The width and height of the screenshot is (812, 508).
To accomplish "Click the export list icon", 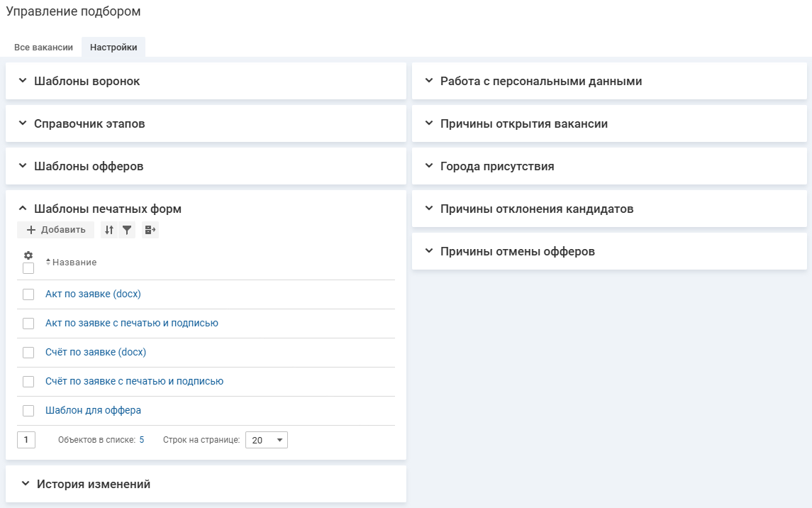I will [x=150, y=230].
